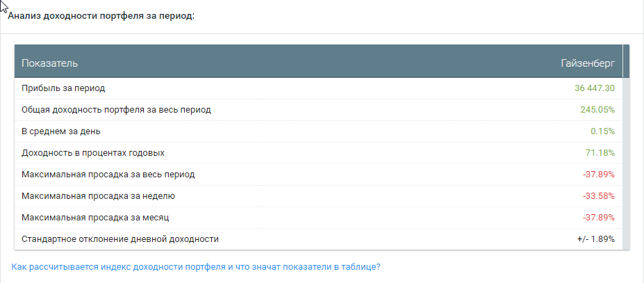Select the "Общая доходность портфеля за весь период" label
644x283 pixels.
pyautogui.click(x=116, y=110)
